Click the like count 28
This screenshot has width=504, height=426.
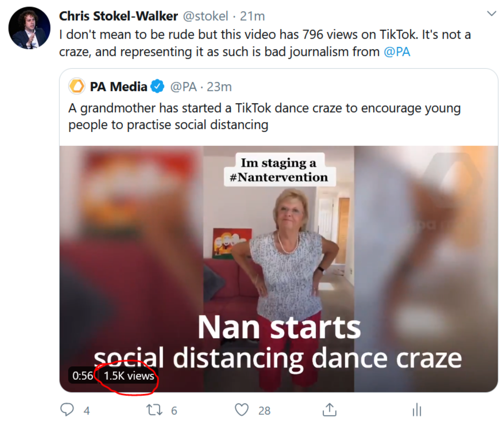[x=264, y=411]
